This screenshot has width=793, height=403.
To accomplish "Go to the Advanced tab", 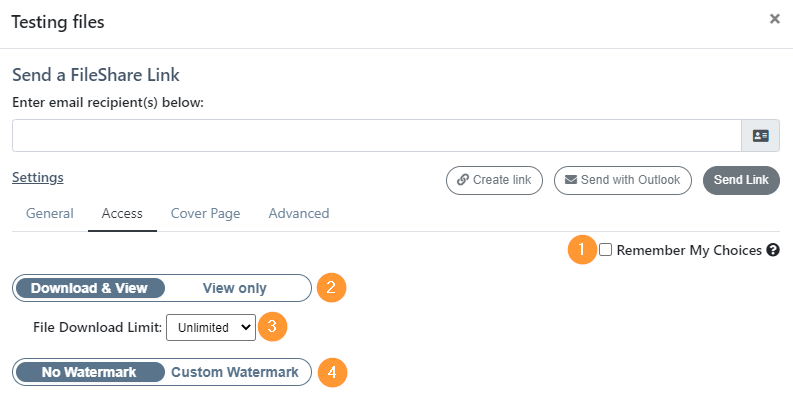I will [299, 213].
